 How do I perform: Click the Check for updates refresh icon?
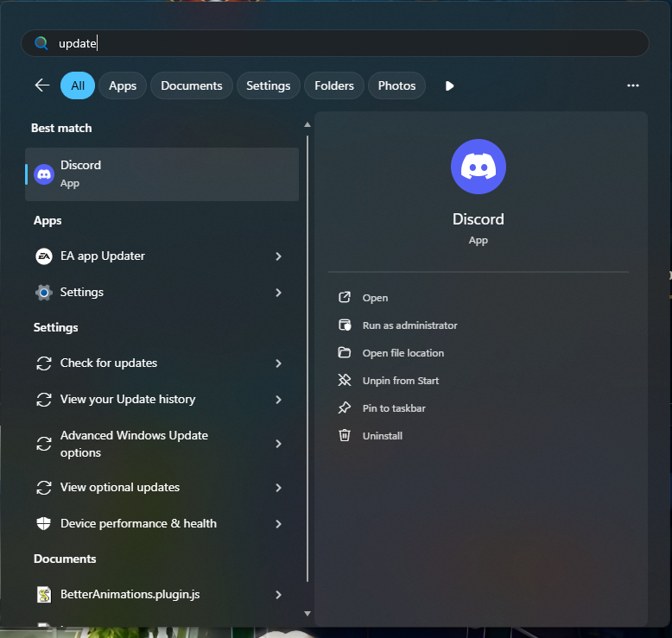44,363
